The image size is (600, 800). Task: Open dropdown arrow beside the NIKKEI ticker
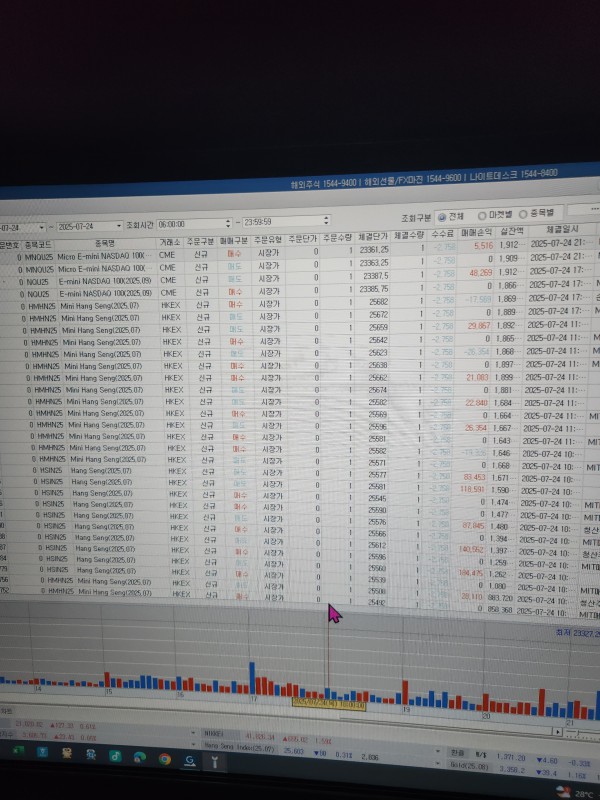193,733
